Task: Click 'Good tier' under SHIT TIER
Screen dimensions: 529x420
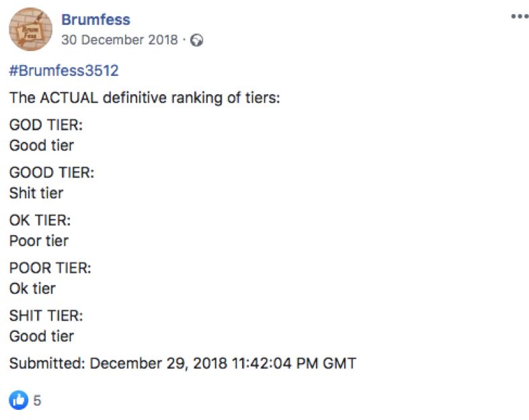Action: click(x=42, y=336)
